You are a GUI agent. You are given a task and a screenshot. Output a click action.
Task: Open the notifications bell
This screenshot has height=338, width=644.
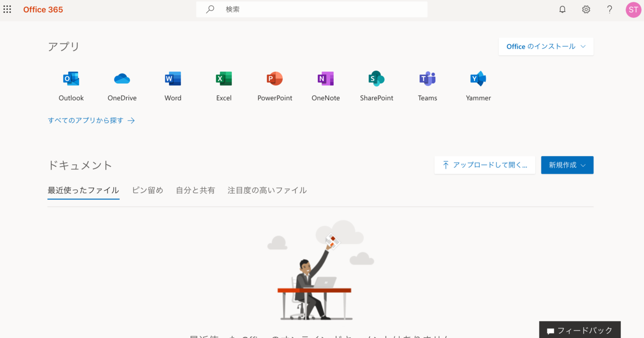(562, 10)
